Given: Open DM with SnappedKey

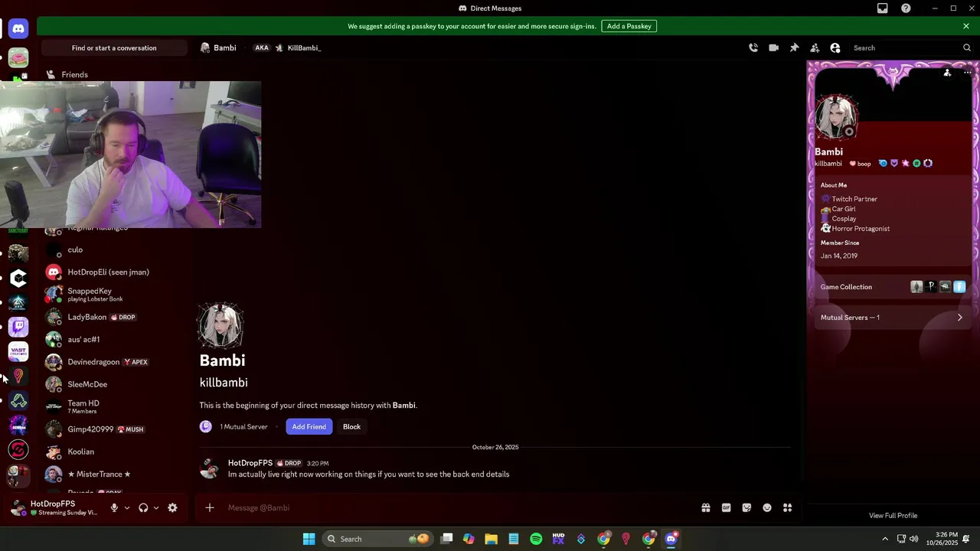Looking at the screenshot, I should pos(115,295).
